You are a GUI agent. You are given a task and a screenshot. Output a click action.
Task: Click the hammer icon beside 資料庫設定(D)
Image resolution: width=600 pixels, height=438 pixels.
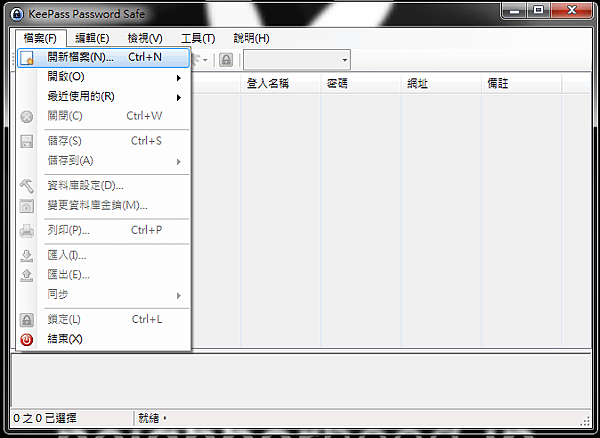tap(27, 186)
